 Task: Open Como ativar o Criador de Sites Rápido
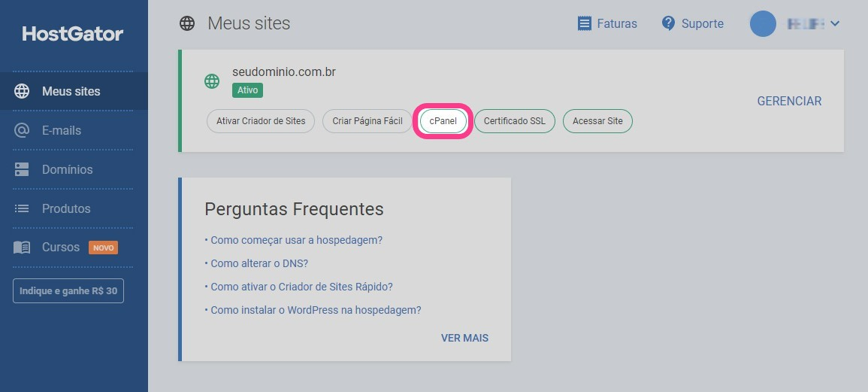tap(301, 287)
